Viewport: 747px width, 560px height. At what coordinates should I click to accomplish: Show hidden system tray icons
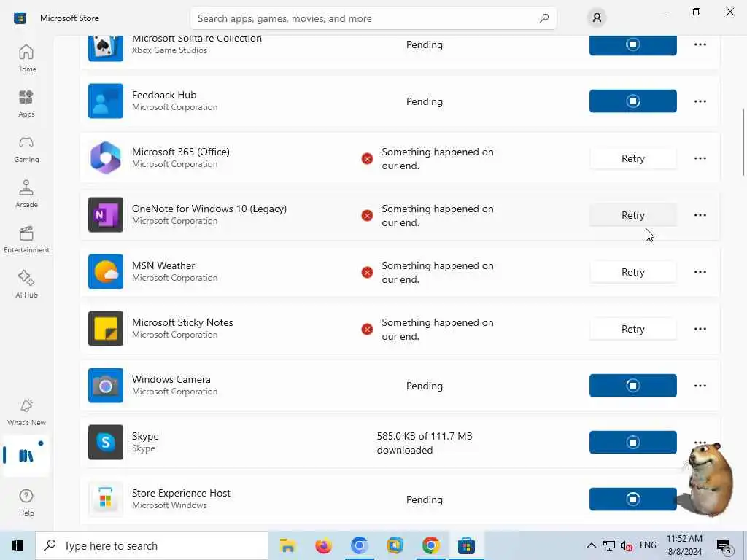591,545
